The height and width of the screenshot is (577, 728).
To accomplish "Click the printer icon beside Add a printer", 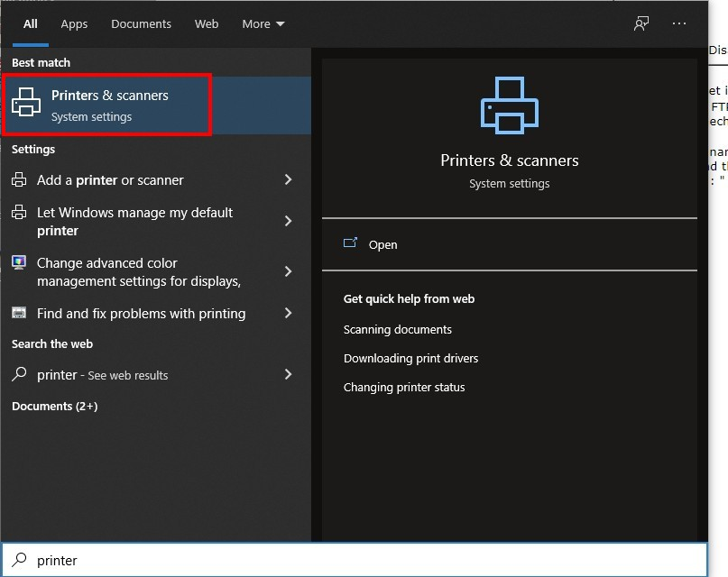I will [x=19, y=179].
